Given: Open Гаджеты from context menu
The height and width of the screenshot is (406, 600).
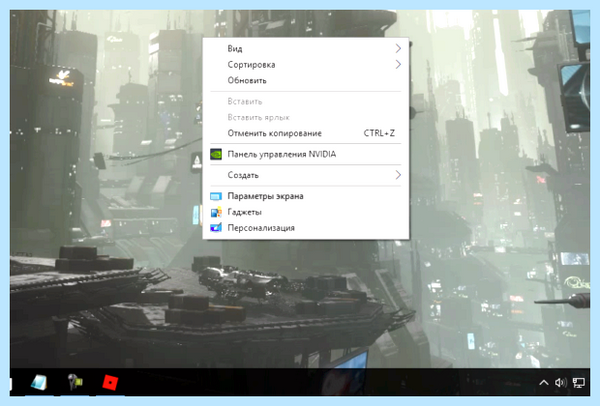Looking at the screenshot, I should pos(305,212).
